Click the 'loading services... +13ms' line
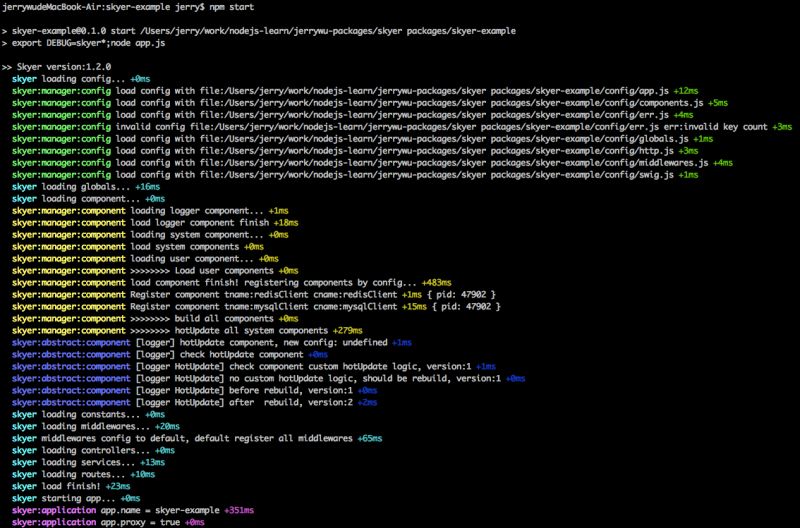The height and width of the screenshot is (528, 800). tap(88, 463)
